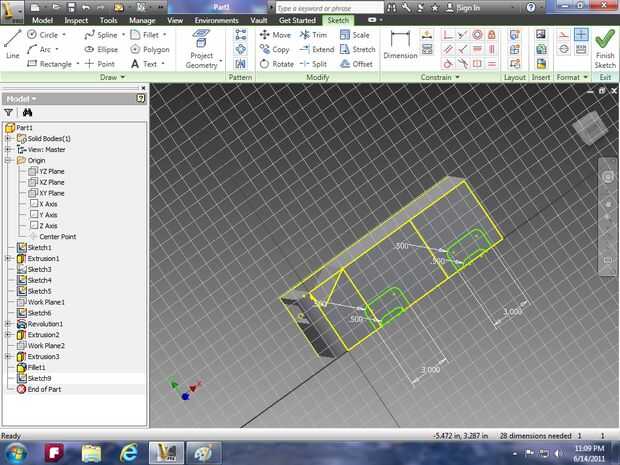620x465 pixels.
Task: Switch to the Inspect ribbon tab
Action: click(x=76, y=20)
